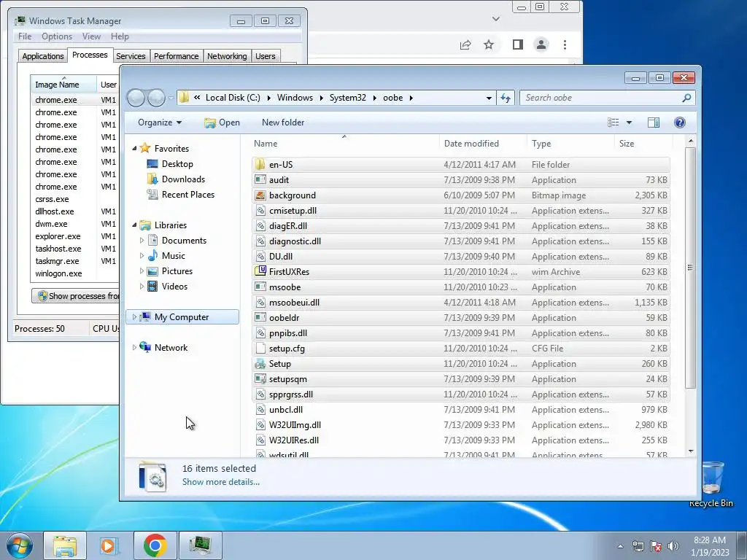Sort files by Date modified column
This screenshot has width=747, height=560.
483,144
